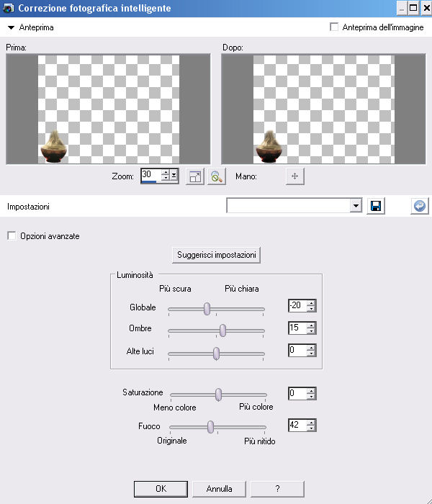Increase Ombre value with spinner up
The width and height of the screenshot is (432, 504).
pos(311,325)
